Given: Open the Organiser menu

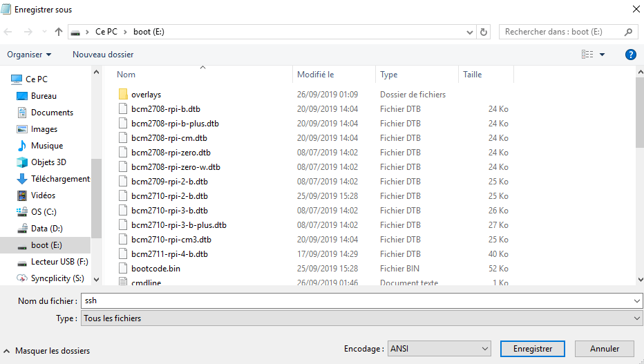Looking at the screenshot, I should (29, 55).
